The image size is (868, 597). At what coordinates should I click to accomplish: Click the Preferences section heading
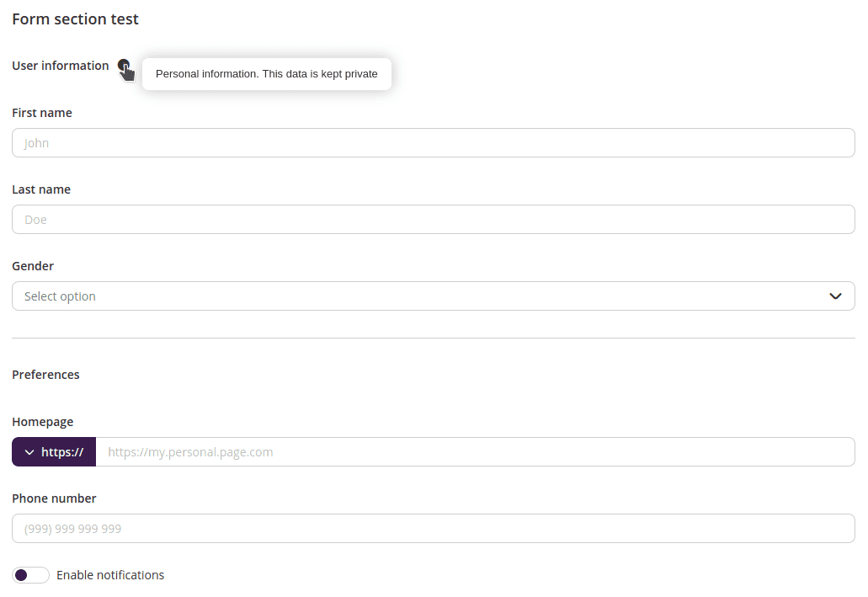(45, 374)
